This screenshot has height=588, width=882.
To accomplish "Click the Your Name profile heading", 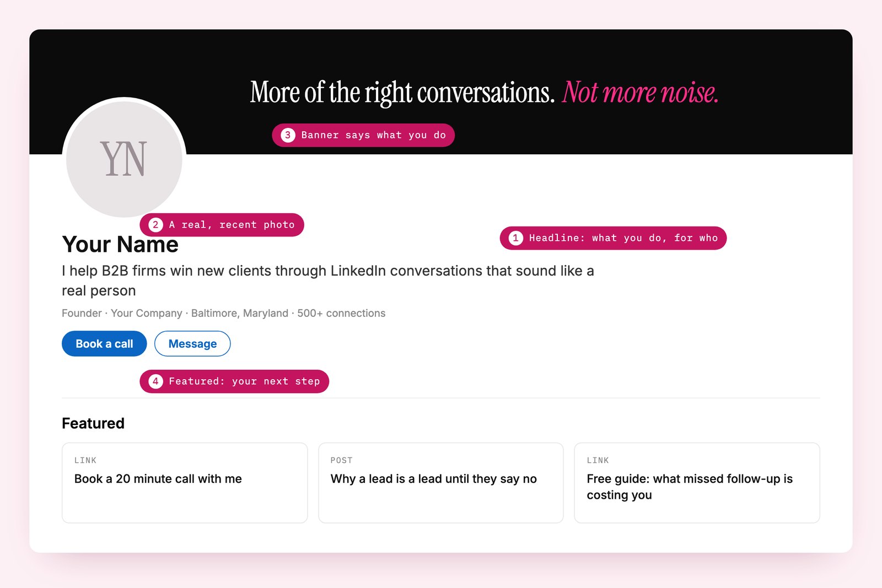I will pos(120,244).
